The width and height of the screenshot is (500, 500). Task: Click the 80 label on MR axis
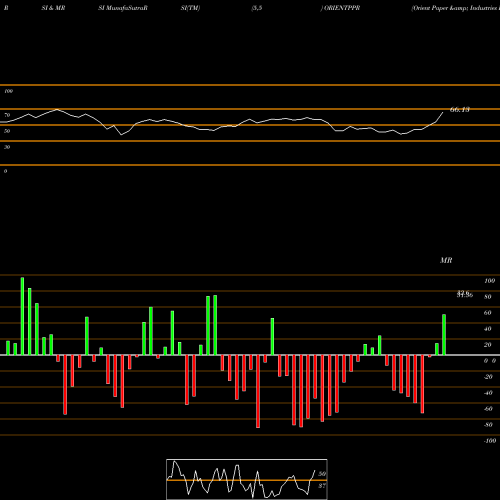(488, 297)
